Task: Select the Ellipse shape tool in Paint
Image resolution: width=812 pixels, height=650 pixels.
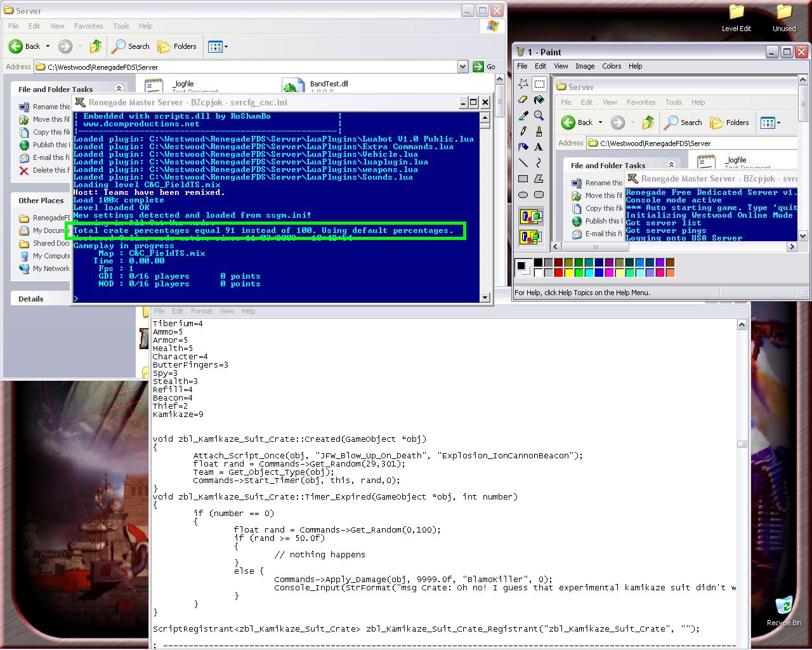Action: [x=523, y=195]
